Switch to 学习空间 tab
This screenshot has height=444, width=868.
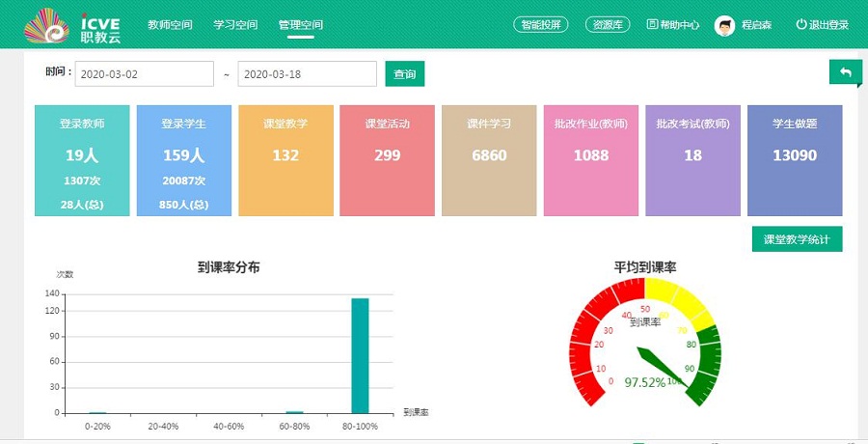[x=235, y=25]
